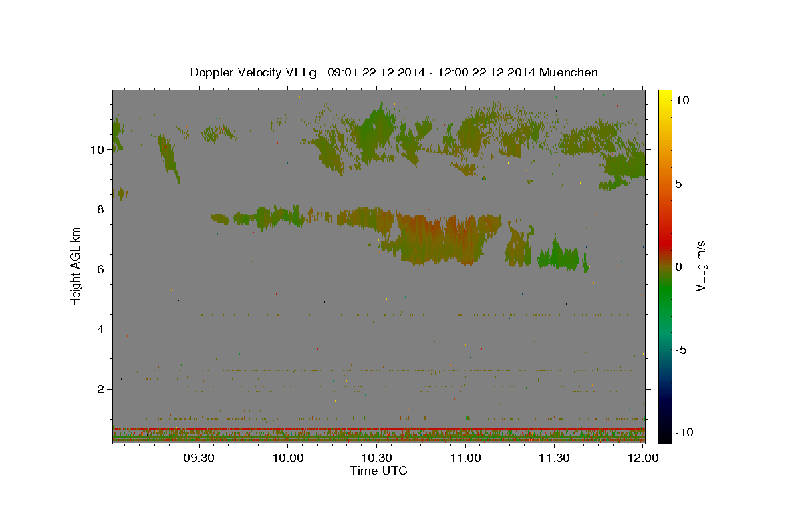
Task: Click the 'VELg m/s' colorbar label
Action: [700, 267]
